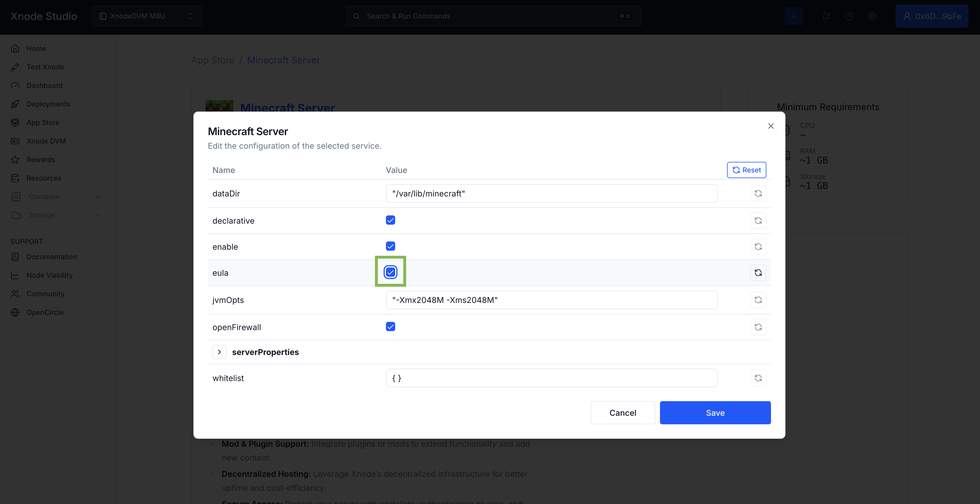Click the enable row reset icon
Screen dimensions: 980x504
click(x=758, y=247)
